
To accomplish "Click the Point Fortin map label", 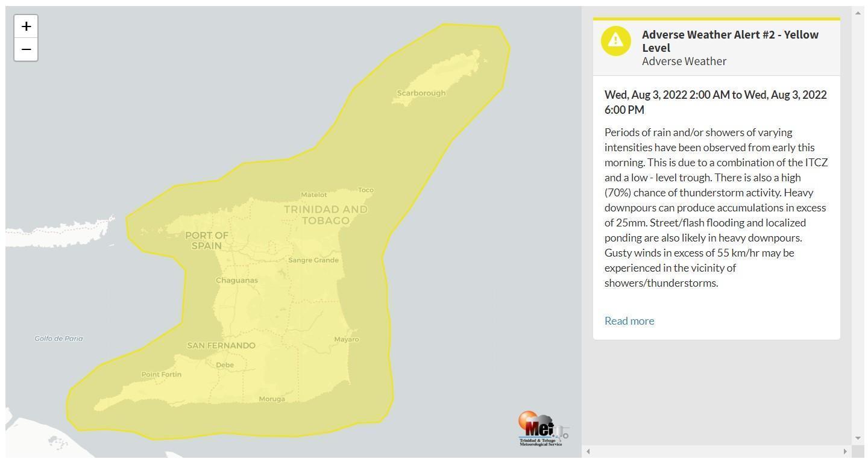I will point(162,374).
